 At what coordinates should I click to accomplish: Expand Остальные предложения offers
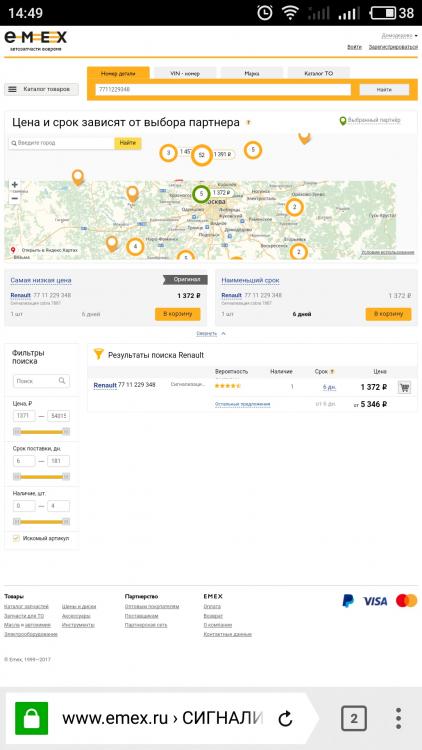(243, 404)
